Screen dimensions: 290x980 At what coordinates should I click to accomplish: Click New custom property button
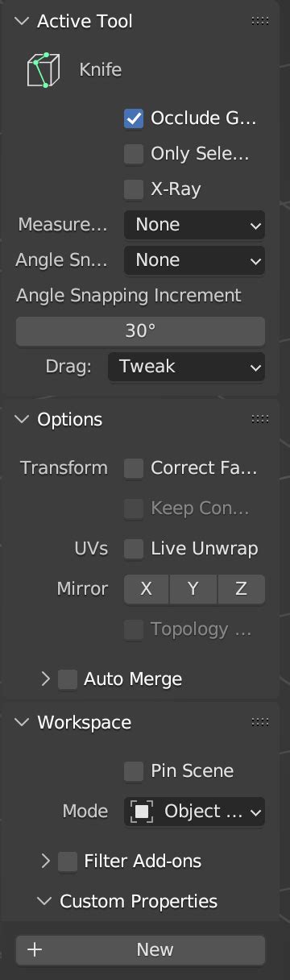tap(140, 949)
